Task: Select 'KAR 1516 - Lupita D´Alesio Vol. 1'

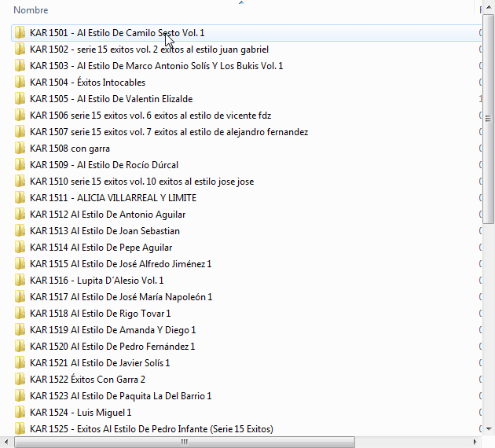Action: point(97,281)
